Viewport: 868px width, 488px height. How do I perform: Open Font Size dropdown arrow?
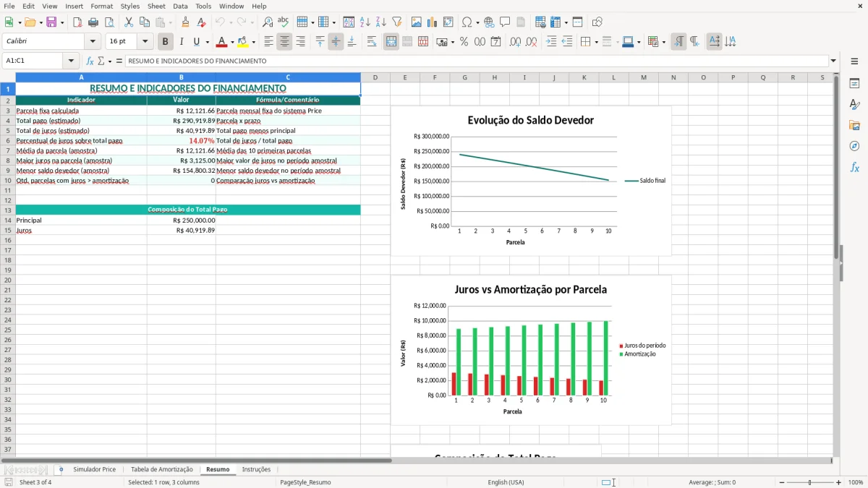[145, 42]
